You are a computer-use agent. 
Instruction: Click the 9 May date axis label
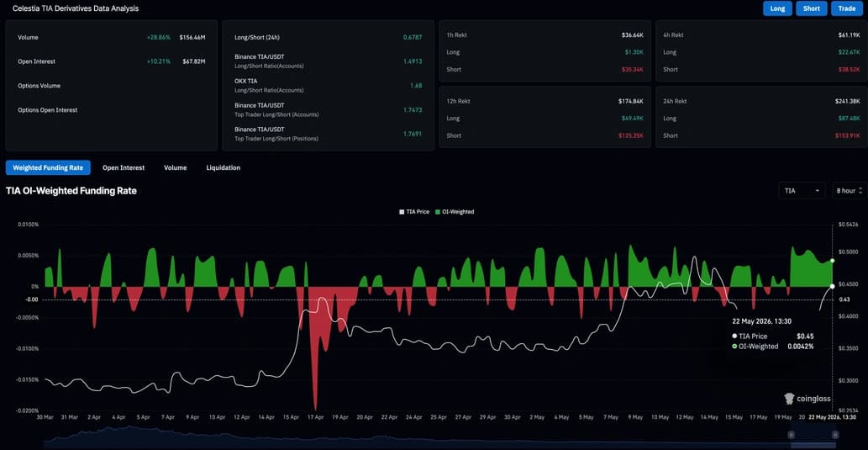(x=635, y=416)
